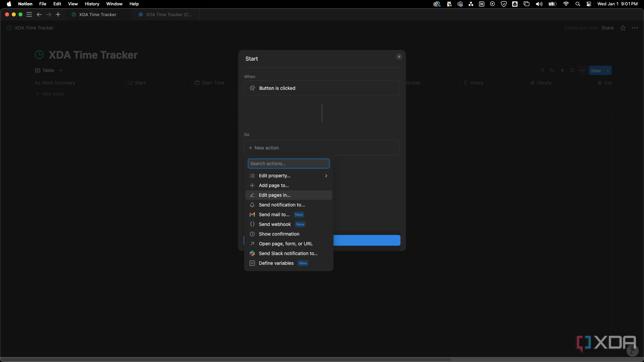Open the New page dropdown in toolbar
The width and height of the screenshot is (644, 362).
click(608, 71)
